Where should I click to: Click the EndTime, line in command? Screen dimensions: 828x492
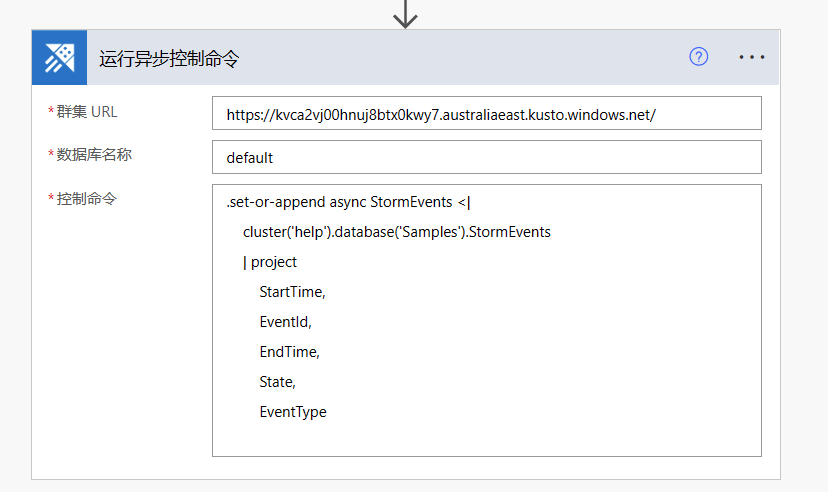[x=289, y=352]
